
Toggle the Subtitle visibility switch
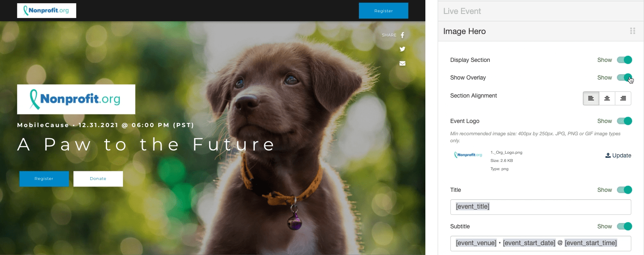tap(624, 226)
